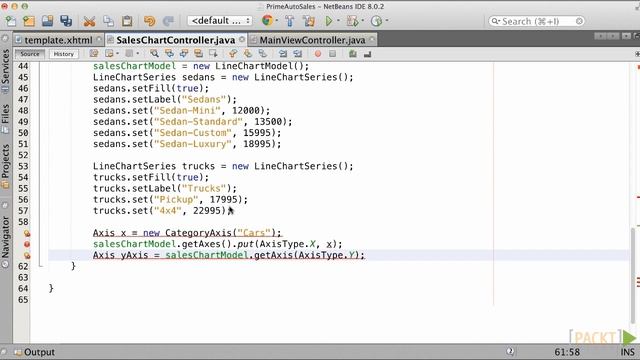Viewport: 640px width, 360px height.
Task: Open a project with Open Project icon
Action: tap(47, 21)
